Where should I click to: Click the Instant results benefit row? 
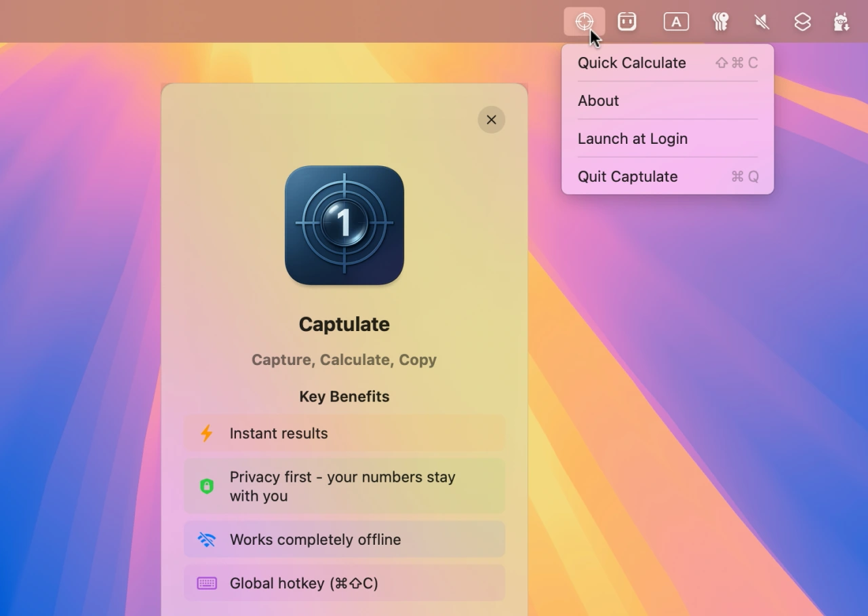tap(344, 433)
